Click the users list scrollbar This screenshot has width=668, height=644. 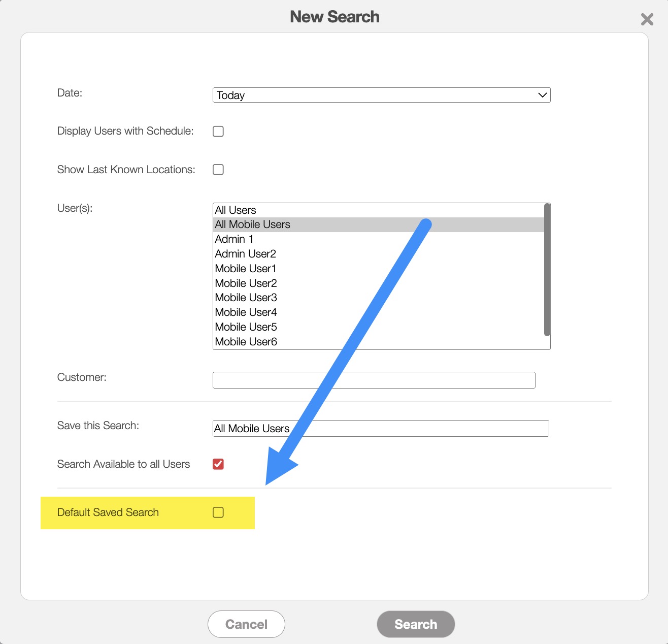[x=547, y=269]
